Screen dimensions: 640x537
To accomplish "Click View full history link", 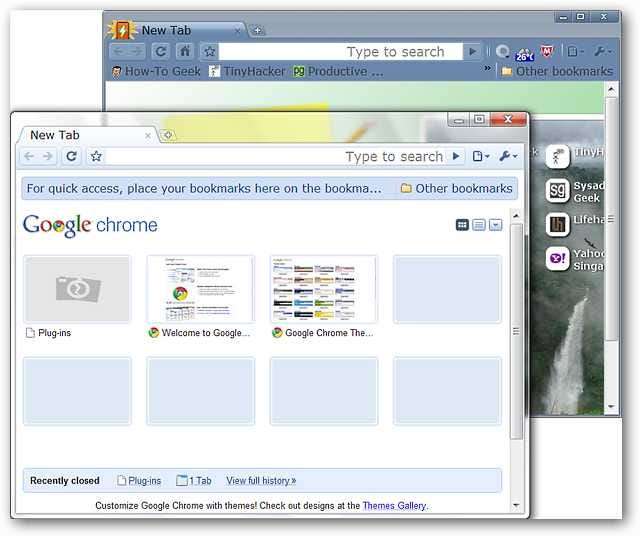I will point(261,481).
